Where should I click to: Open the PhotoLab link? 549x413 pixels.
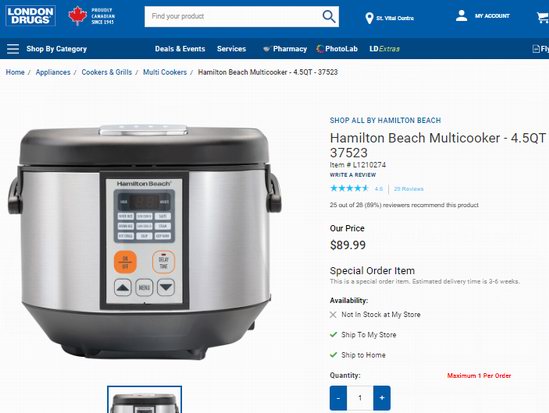[x=337, y=49]
